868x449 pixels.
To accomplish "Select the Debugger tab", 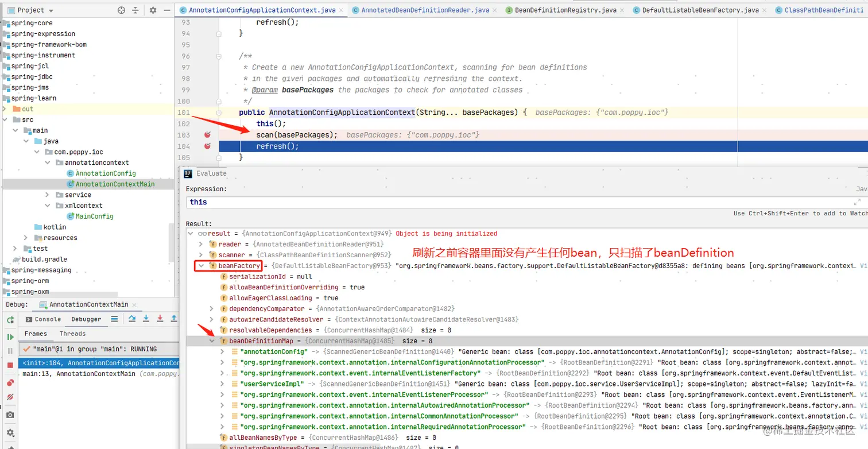I will point(86,319).
